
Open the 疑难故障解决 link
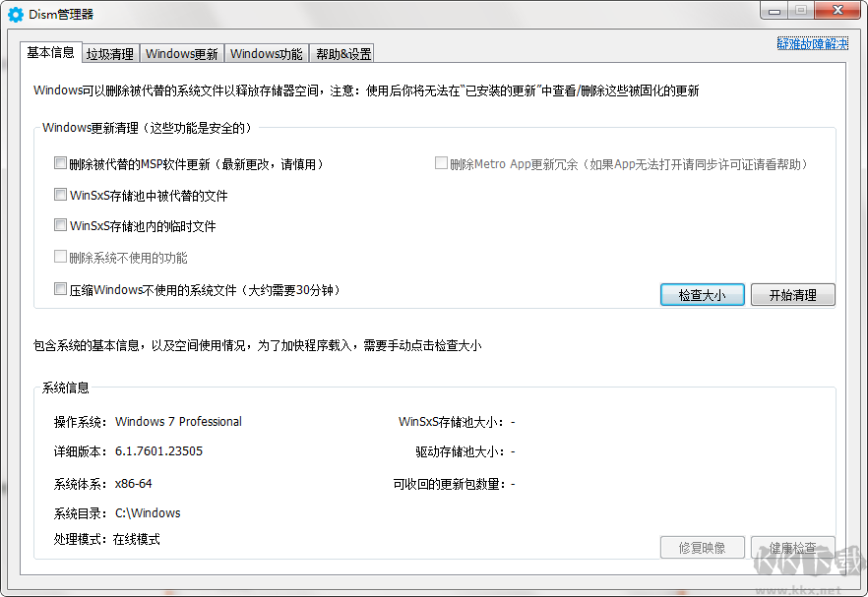coord(815,44)
